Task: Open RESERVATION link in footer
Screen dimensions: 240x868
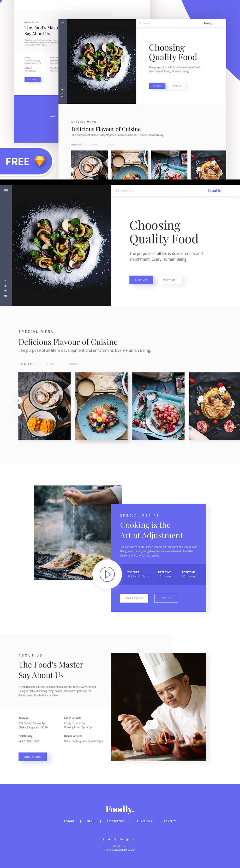Action: coord(116,821)
